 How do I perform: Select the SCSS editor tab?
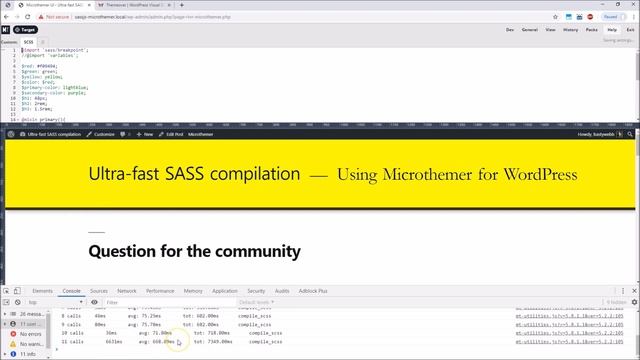28,42
